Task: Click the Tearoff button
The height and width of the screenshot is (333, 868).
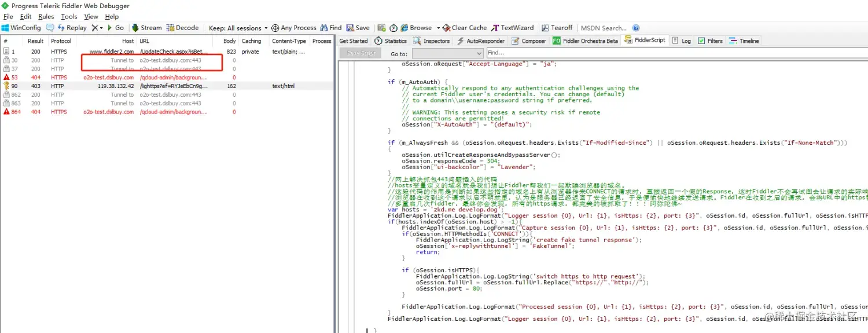Action: tap(557, 28)
